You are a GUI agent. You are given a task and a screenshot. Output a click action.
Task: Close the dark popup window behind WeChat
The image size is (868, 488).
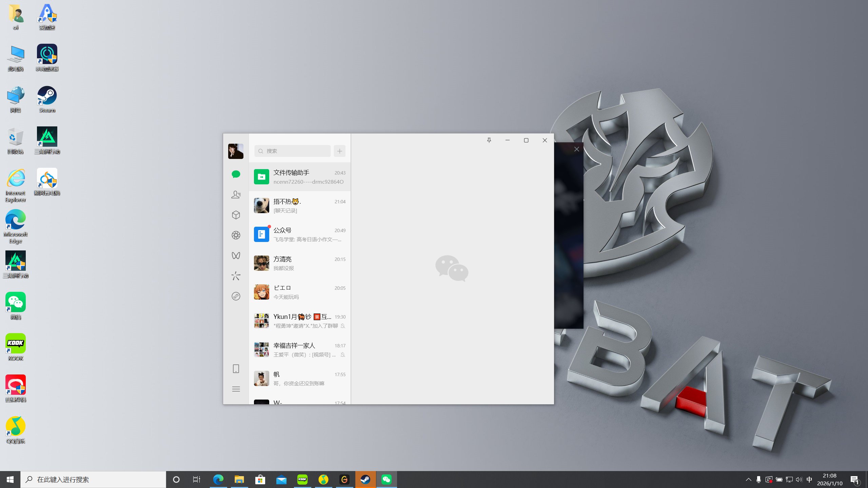tap(576, 149)
